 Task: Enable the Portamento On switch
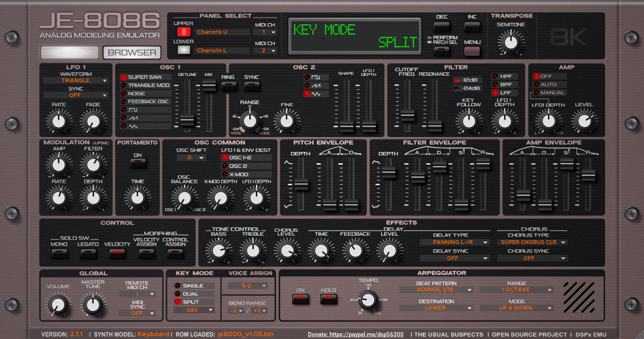138,163
